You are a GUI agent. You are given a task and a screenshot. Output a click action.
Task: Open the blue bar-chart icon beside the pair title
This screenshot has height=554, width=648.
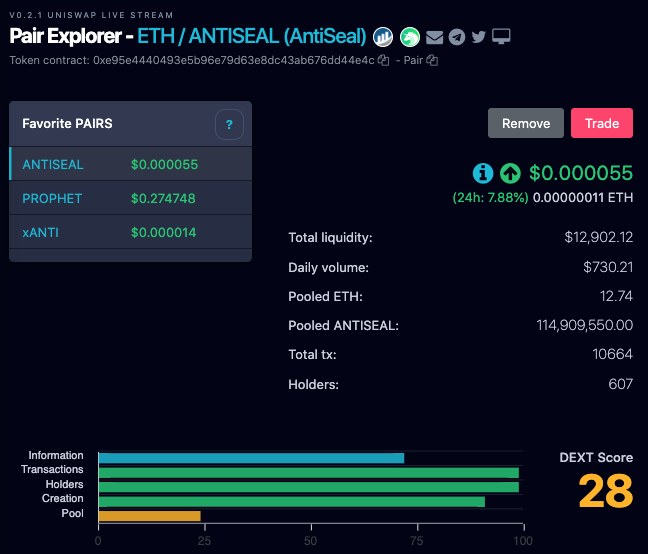click(383, 37)
